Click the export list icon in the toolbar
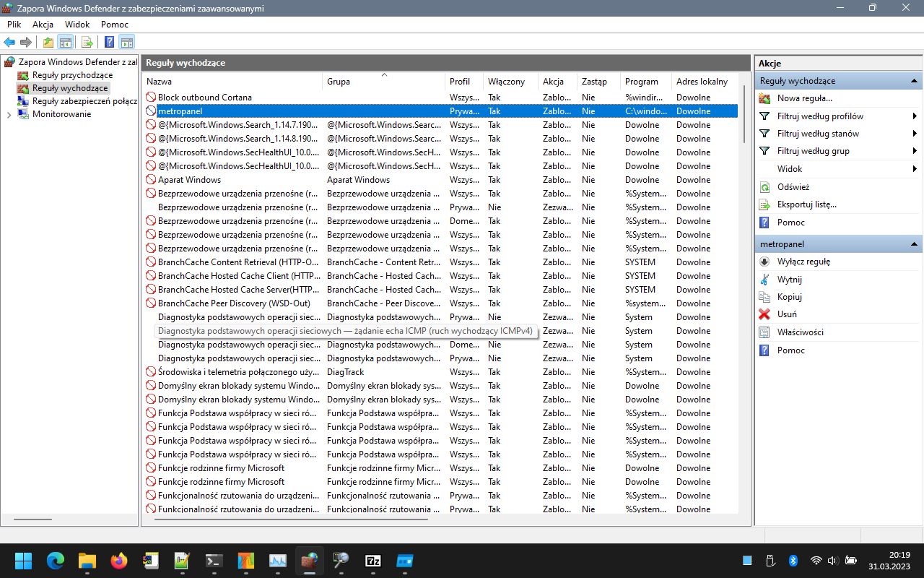The height and width of the screenshot is (578, 924). [87, 42]
